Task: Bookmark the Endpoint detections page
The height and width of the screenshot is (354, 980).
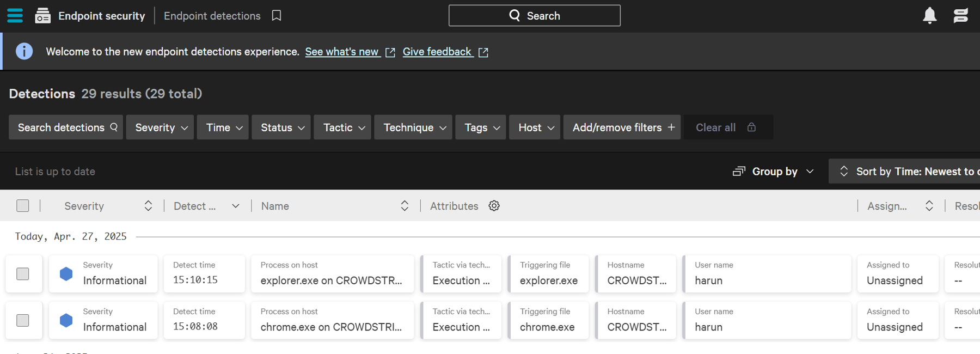Action: tap(277, 16)
